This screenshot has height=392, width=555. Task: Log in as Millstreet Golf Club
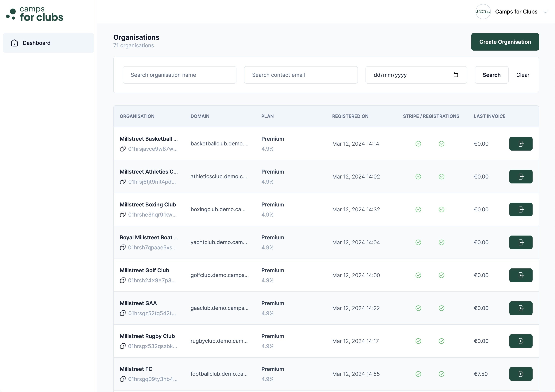[x=521, y=275]
